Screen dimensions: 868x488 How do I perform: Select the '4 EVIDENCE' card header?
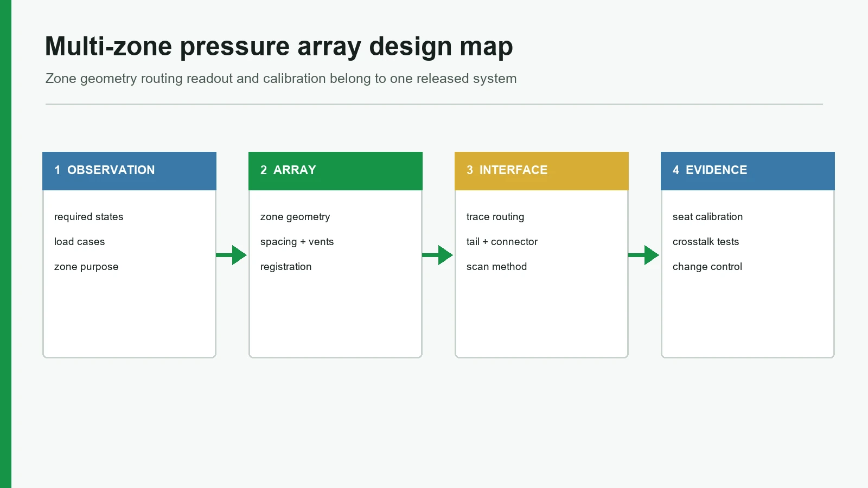[748, 171]
